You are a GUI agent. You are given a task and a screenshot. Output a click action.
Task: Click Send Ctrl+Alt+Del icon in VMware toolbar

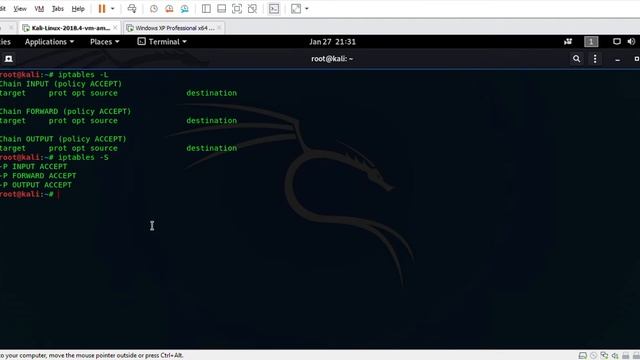(132, 9)
